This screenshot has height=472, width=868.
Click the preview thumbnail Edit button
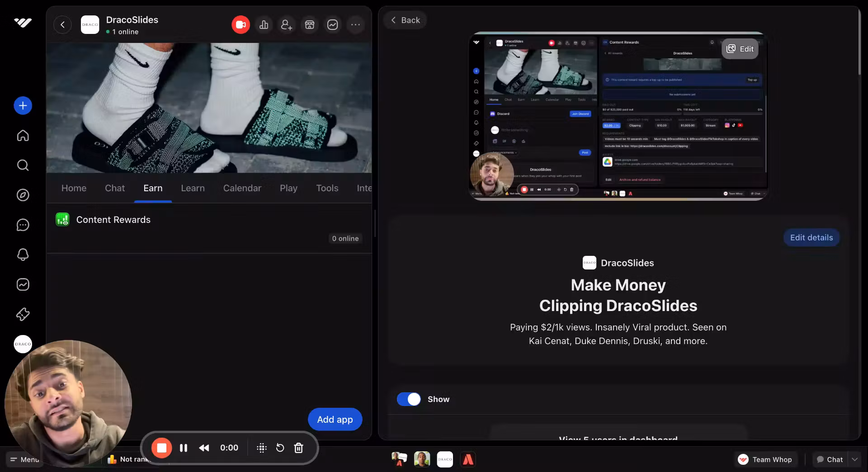pos(740,49)
